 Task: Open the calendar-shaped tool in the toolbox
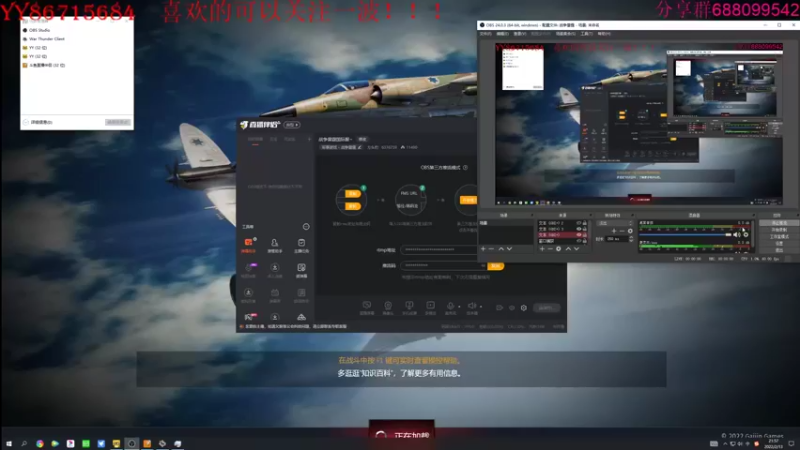(x=274, y=295)
